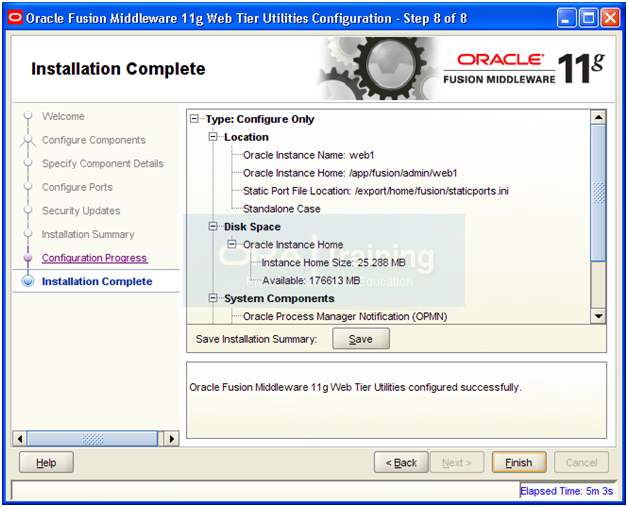This screenshot has height=507, width=628.
Task: Click the sidebar scroll left arrow
Action: pos(20,439)
